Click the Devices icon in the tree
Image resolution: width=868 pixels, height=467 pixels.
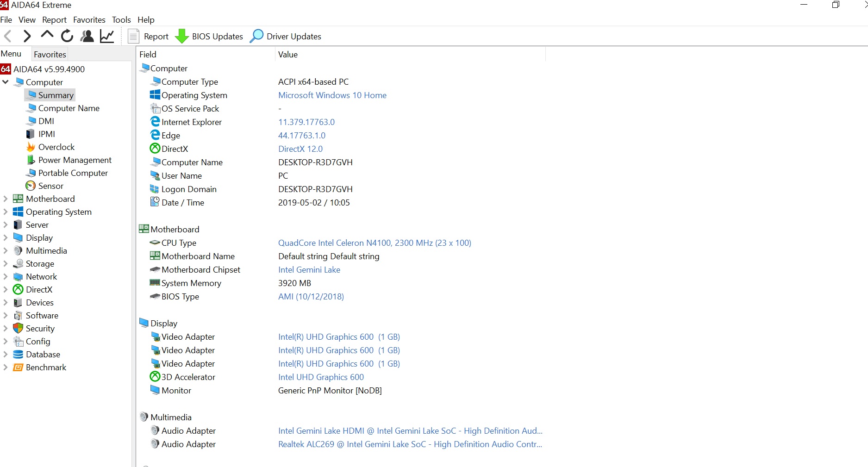click(x=18, y=302)
